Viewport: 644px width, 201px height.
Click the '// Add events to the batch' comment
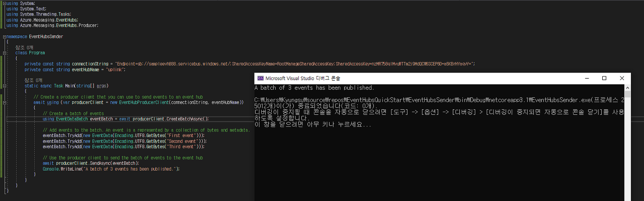pos(146,130)
